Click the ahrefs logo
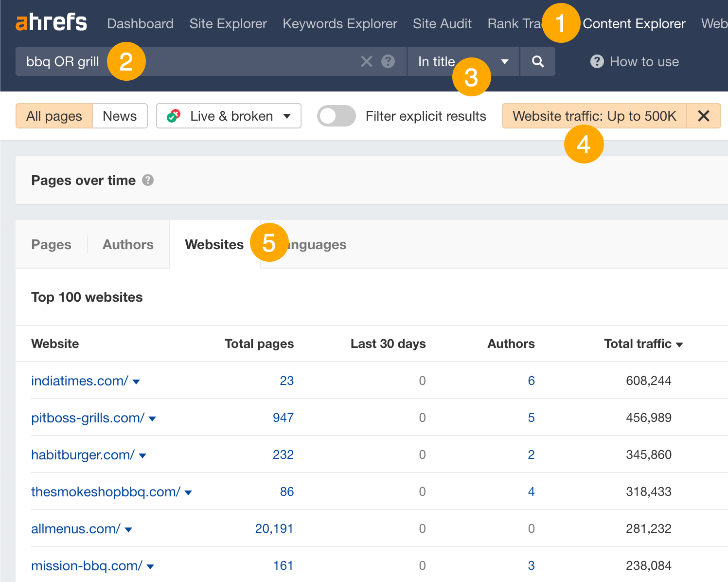728x582 pixels. [x=51, y=22]
